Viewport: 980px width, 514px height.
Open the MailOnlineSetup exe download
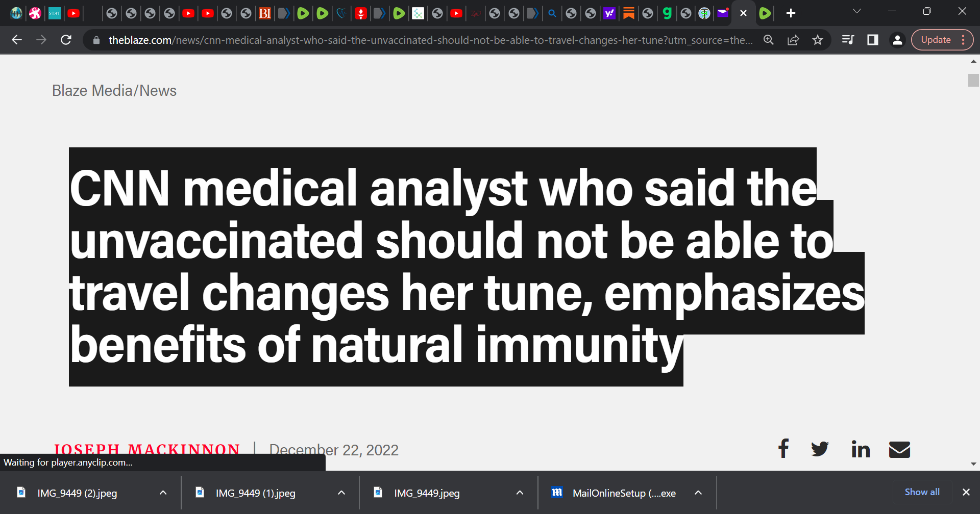click(x=614, y=493)
